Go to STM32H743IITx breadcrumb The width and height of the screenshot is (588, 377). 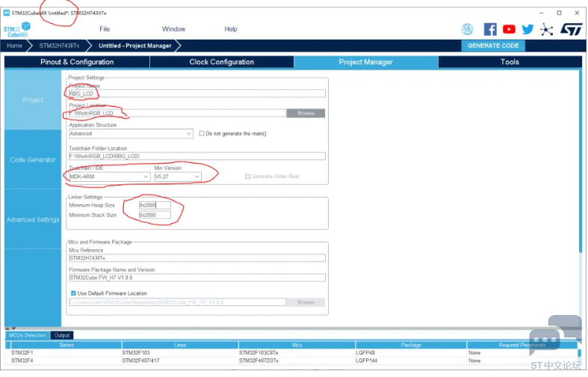[x=59, y=46]
